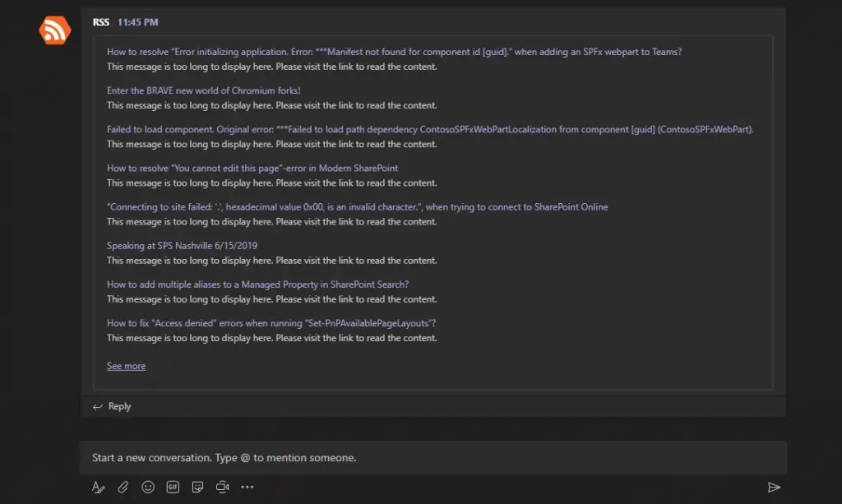Open the hexadecimal value 0x00 error article
Screen dimensions: 842x504
357,206
